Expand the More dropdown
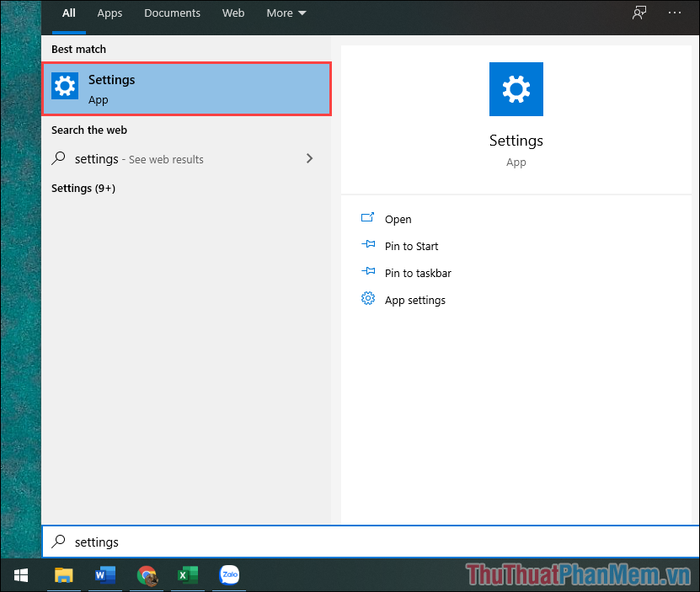The width and height of the screenshot is (700, 592). click(x=286, y=13)
